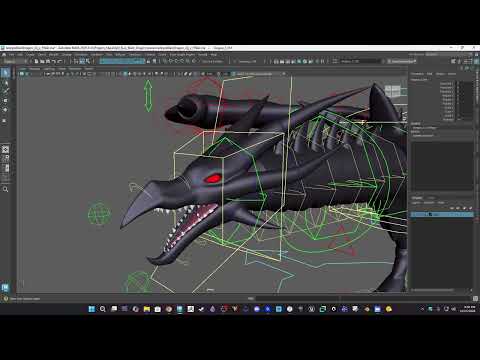480x360 pixels.
Task: Select the arrow Select tool in toolbox
Action: pos(5,73)
